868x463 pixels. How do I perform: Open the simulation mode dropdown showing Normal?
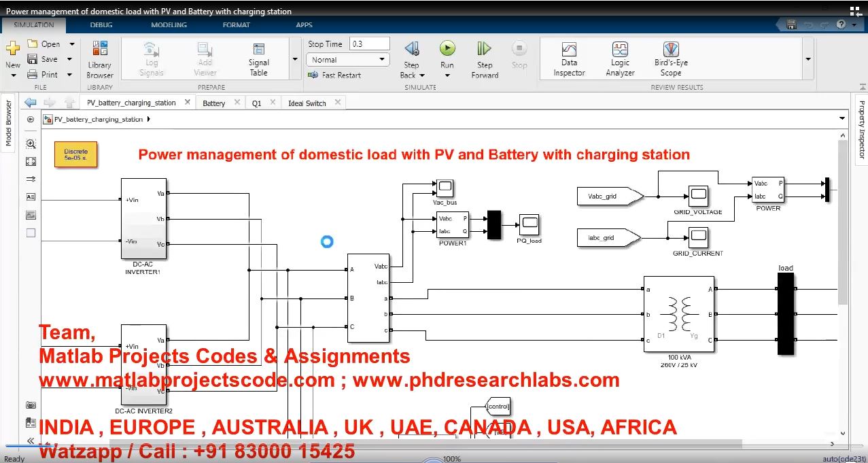[x=348, y=60]
